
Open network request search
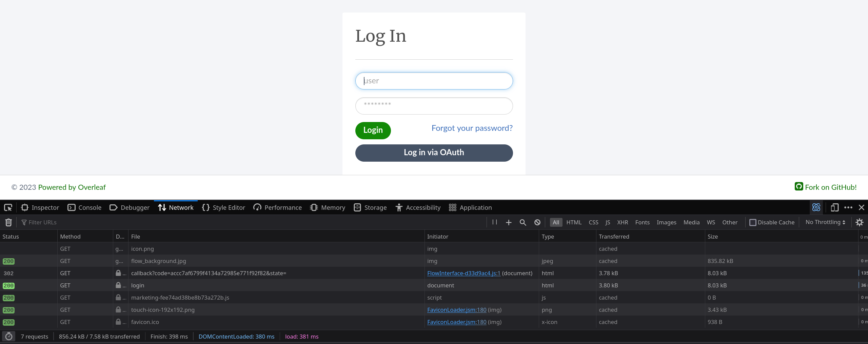tap(522, 222)
